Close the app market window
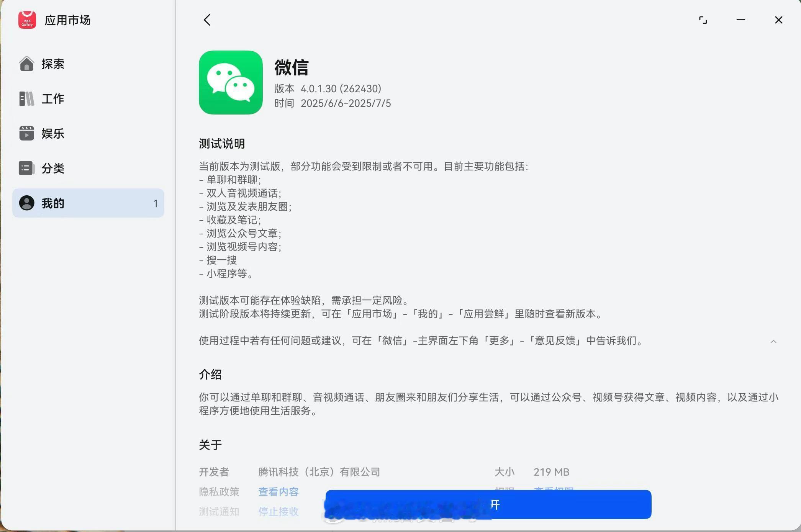This screenshot has width=801, height=532. [779, 20]
